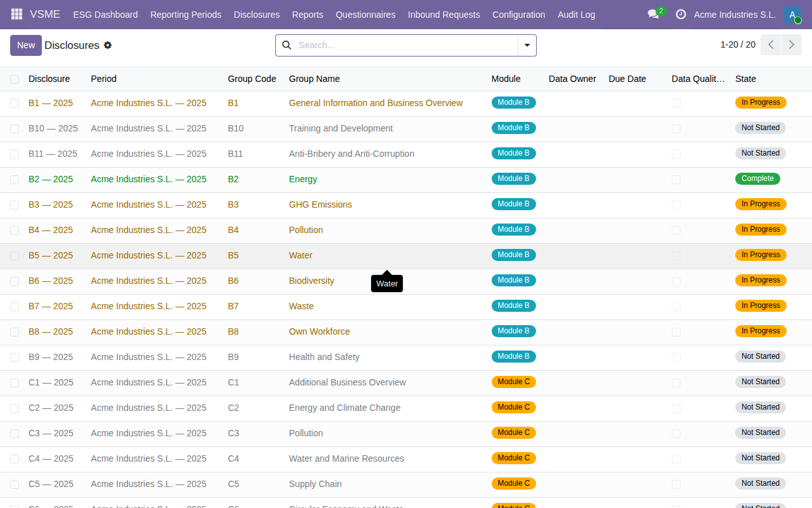The image size is (812, 508).
Task: Open 'Biodiversity' record
Action: coord(311,281)
